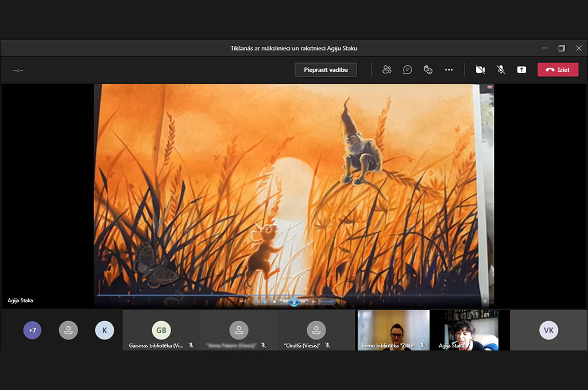Select the Bērnu bibliotēka "Zīlīte" video tile
Screen dimensions: 588x390
[393, 330]
